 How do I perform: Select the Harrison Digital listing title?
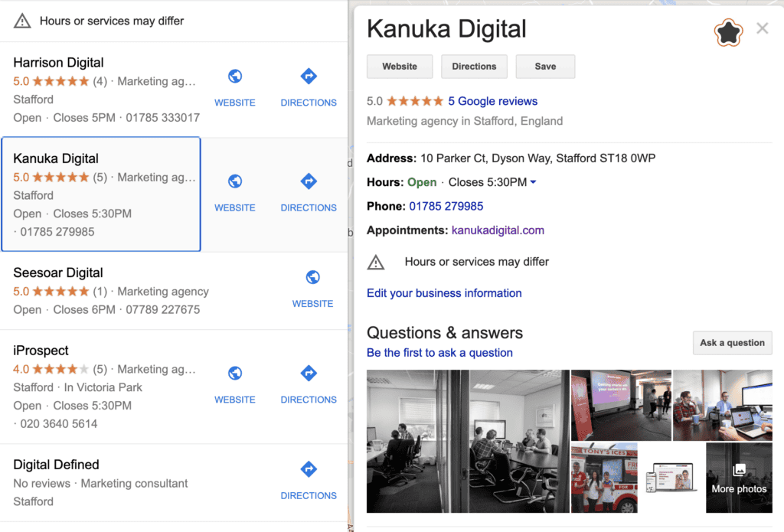pos(58,63)
